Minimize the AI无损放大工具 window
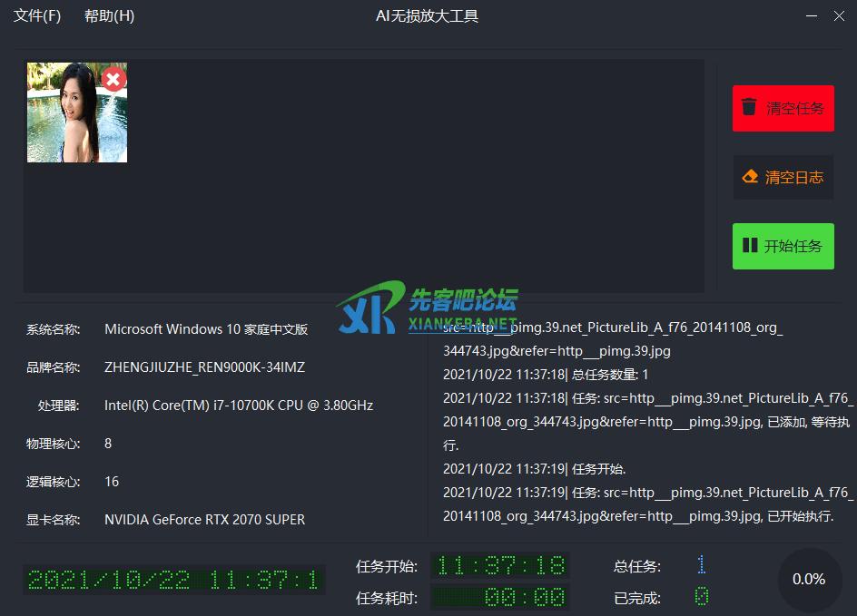 click(812, 16)
